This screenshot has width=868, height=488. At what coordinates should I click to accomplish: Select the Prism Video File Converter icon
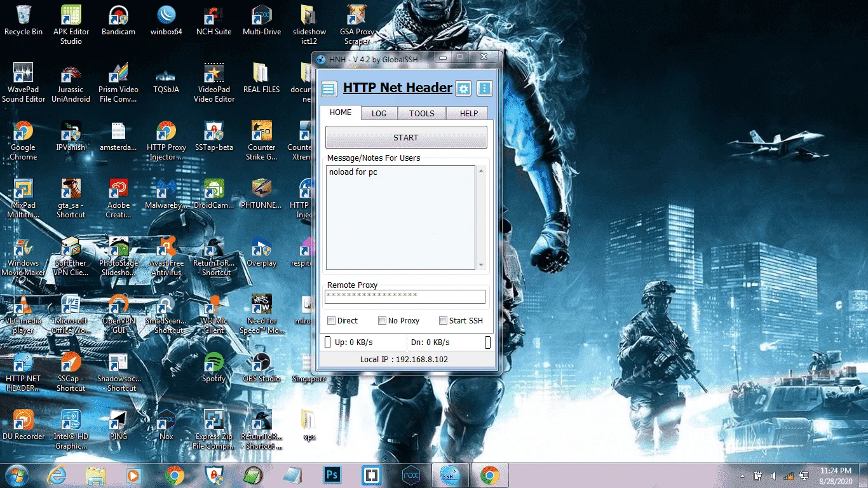point(119,82)
